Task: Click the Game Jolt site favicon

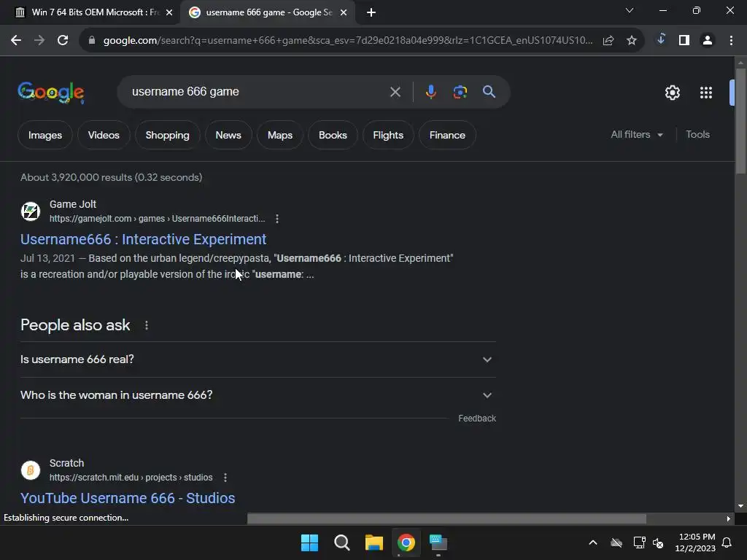Action: click(31, 211)
